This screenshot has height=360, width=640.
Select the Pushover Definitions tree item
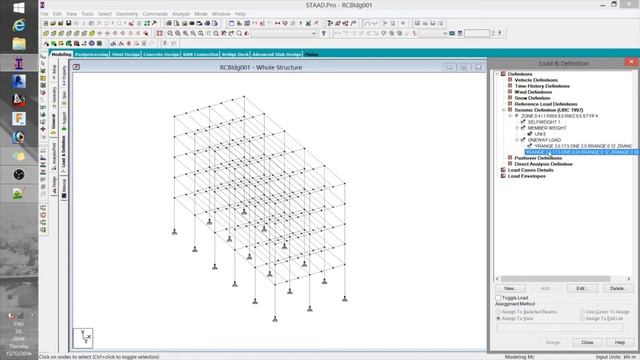538,158
